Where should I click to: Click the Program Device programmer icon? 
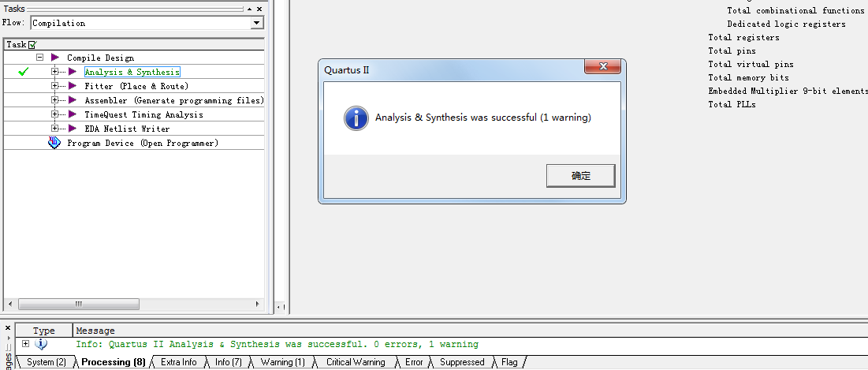coord(54,143)
